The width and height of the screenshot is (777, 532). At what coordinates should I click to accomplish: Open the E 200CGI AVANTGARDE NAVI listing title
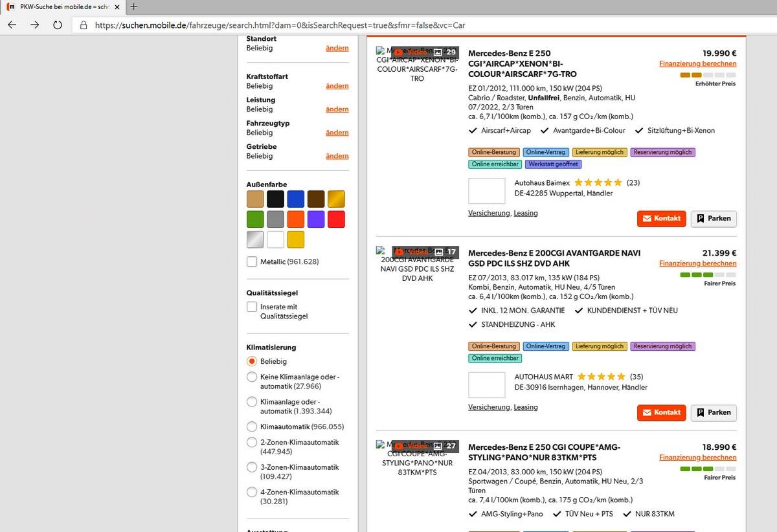tap(554, 258)
